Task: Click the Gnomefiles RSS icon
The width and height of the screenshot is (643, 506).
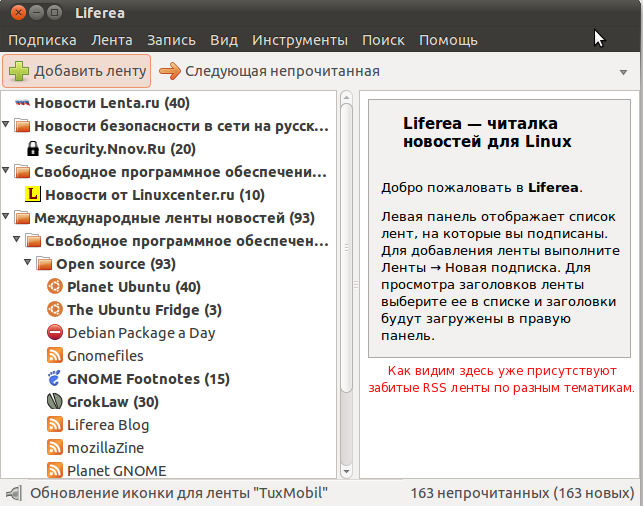Action: coord(55,355)
